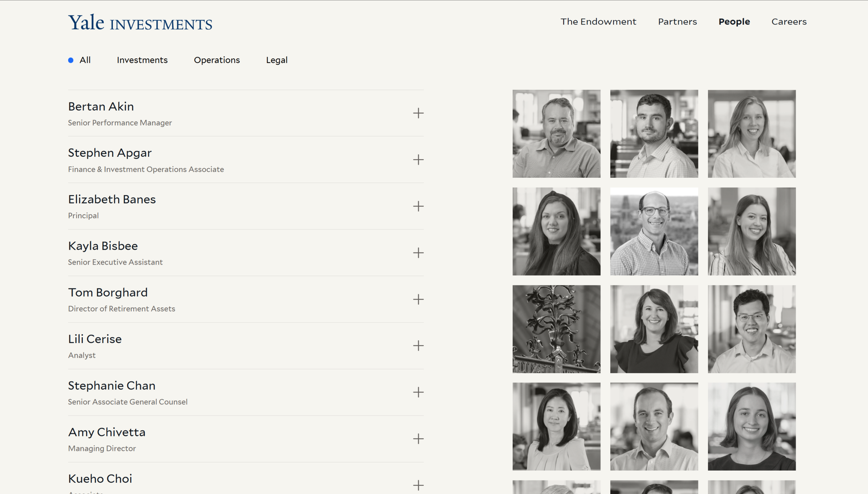
Task: Go to the Partners page
Action: click(677, 22)
